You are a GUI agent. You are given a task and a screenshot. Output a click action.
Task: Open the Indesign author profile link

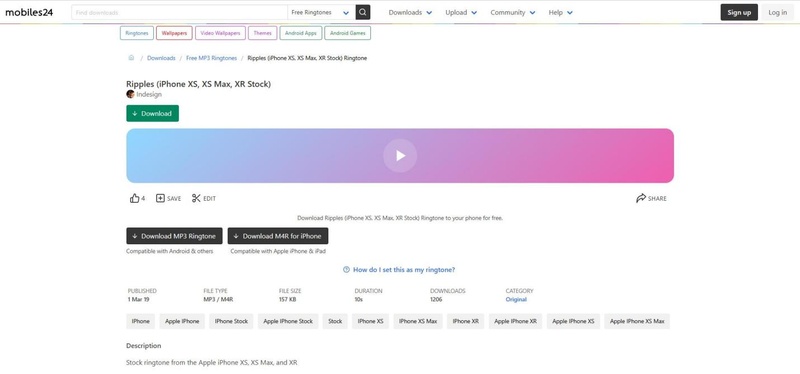click(x=149, y=94)
